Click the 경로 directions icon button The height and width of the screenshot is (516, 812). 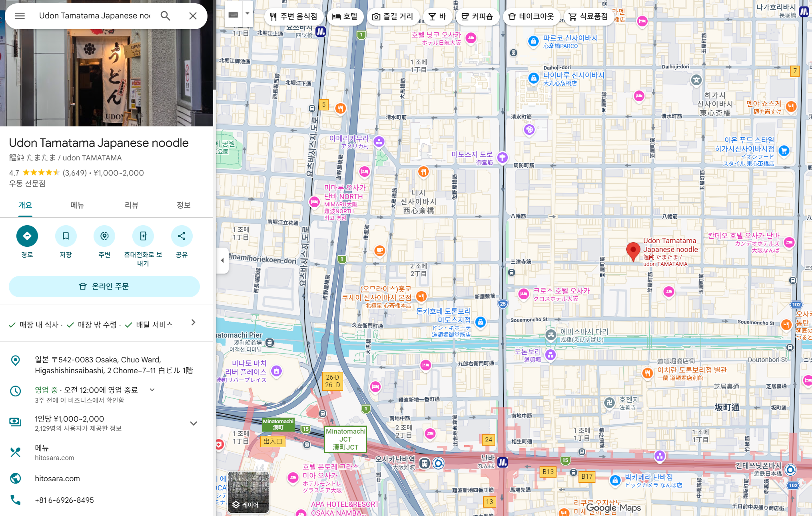(27, 236)
